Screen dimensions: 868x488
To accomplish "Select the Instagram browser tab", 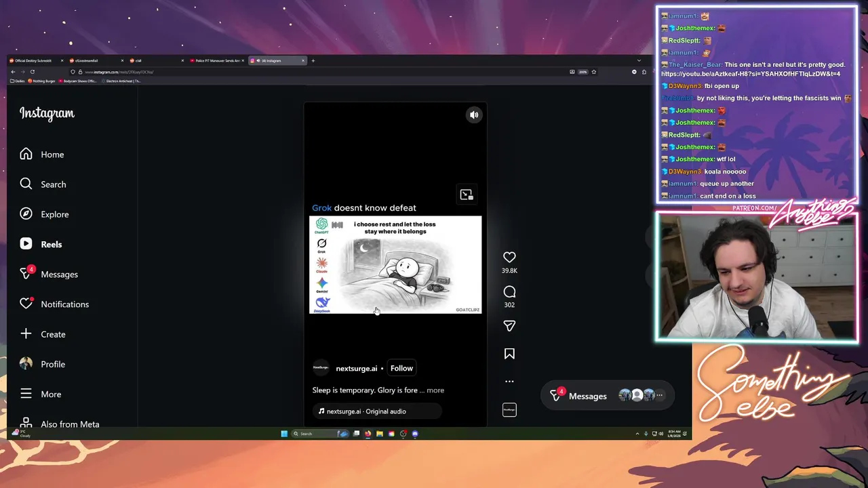I will 277,61.
